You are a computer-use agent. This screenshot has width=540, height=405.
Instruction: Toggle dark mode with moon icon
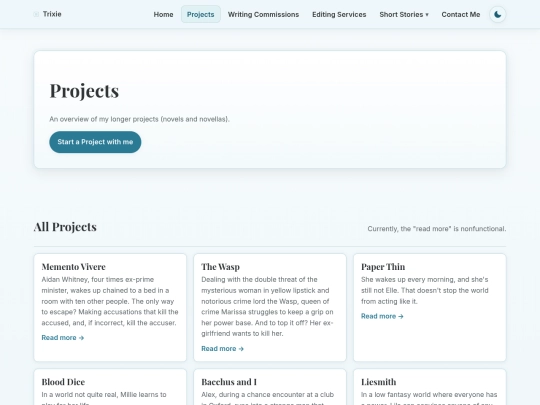tap(498, 14)
